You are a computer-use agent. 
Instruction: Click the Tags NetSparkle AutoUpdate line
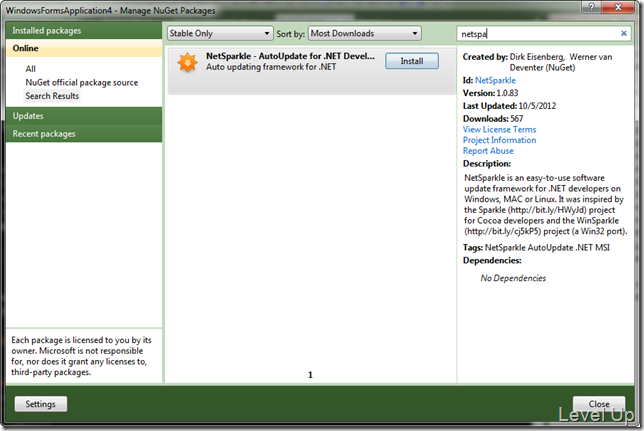(536, 247)
